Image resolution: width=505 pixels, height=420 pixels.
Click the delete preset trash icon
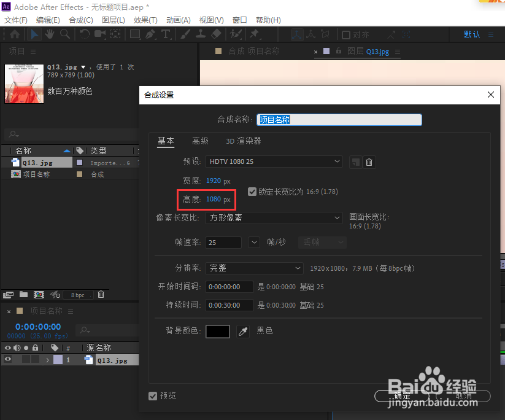coord(369,162)
